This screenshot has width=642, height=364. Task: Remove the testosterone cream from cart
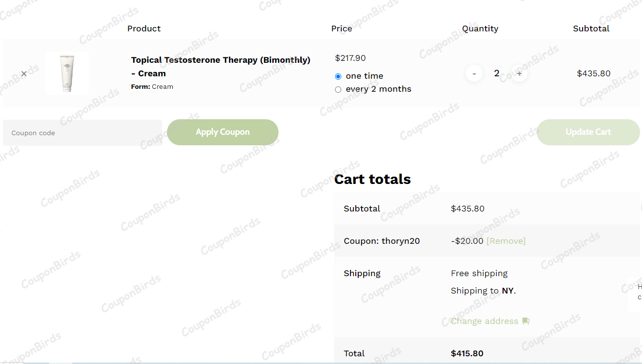tap(24, 74)
